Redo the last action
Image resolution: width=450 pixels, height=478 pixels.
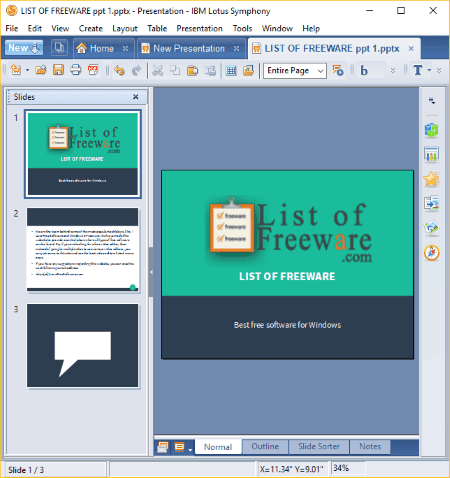pyautogui.click(x=136, y=70)
